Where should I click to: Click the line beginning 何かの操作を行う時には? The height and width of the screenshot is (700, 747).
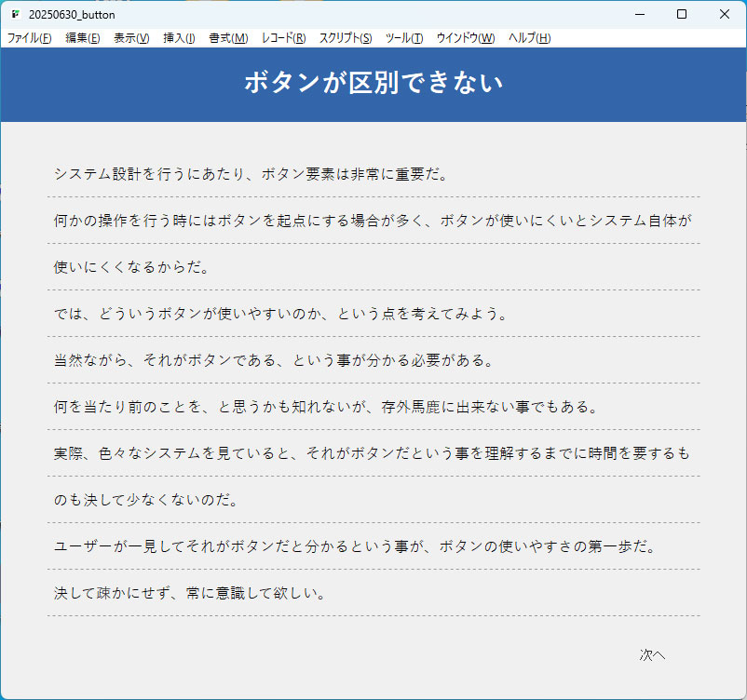pyautogui.click(x=373, y=221)
